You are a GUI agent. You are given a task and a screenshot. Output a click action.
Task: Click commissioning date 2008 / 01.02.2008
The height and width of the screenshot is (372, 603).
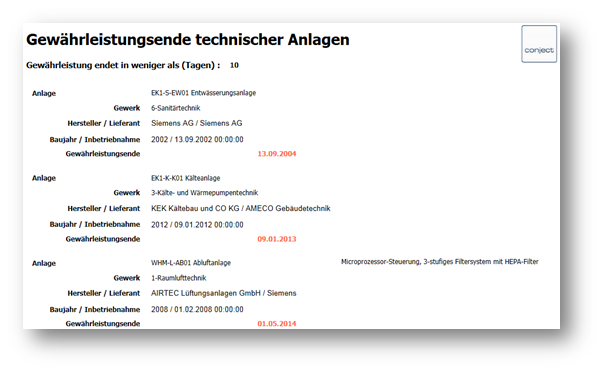tap(197, 310)
